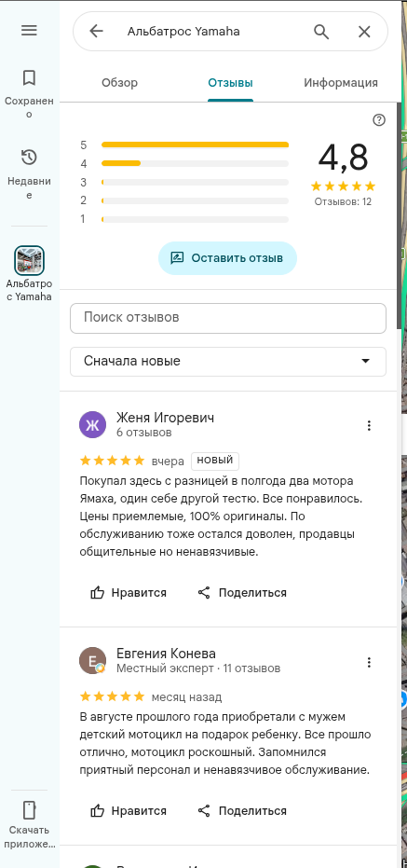Click the 5-star rating bar

coord(195,145)
